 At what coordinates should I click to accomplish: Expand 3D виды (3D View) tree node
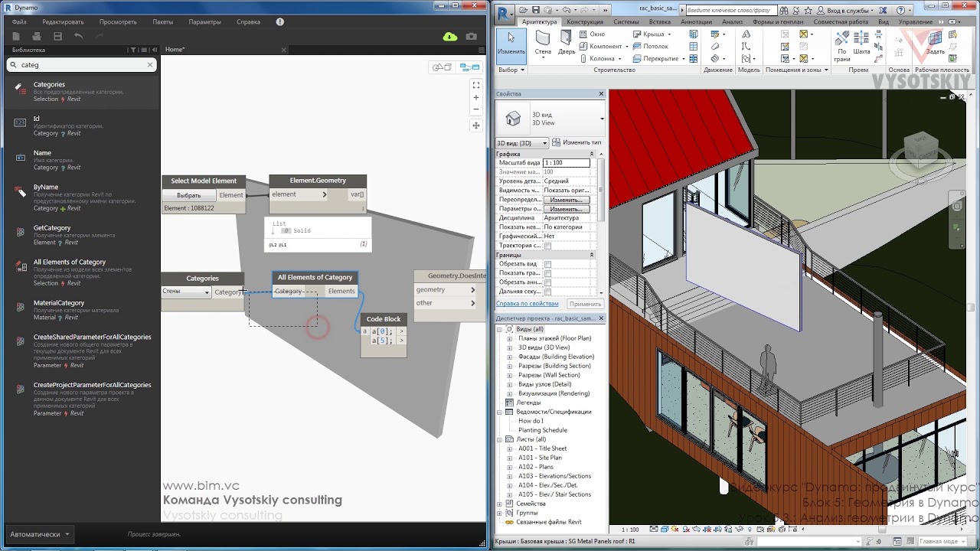[x=510, y=347]
